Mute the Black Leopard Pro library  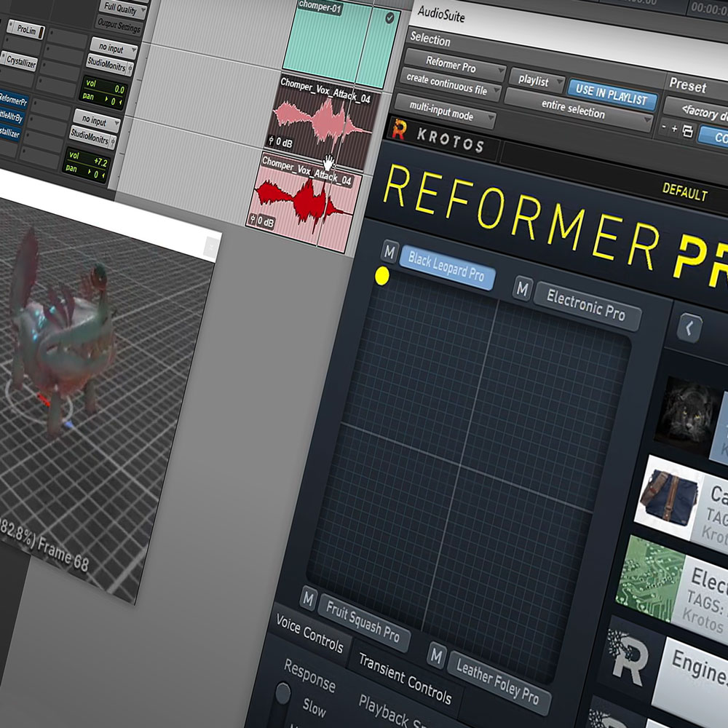tap(390, 253)
